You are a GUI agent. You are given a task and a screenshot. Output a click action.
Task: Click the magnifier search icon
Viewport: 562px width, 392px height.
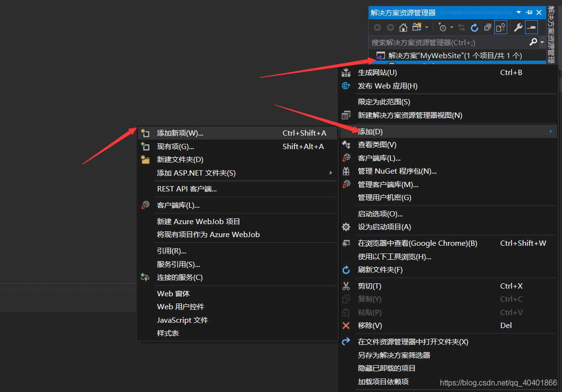[x=533, y=42]
